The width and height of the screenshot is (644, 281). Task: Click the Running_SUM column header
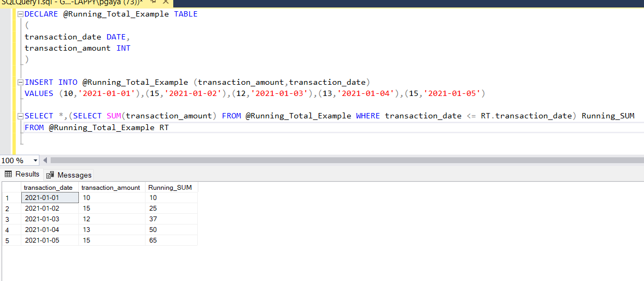click(172, 187)
